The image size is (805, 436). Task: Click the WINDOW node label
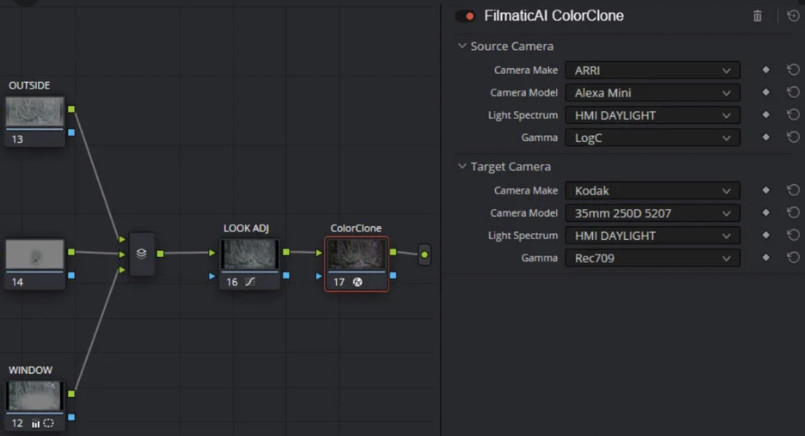click(x=30, y=370)
